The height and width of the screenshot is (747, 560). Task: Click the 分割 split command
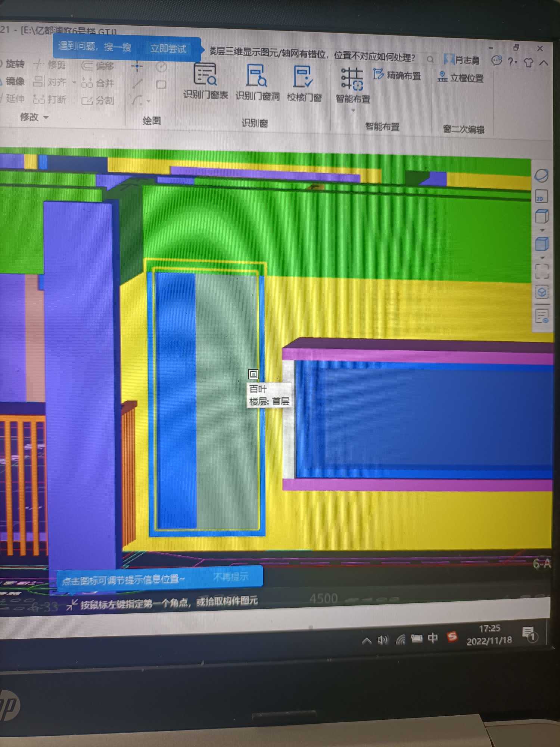[97, 100]
